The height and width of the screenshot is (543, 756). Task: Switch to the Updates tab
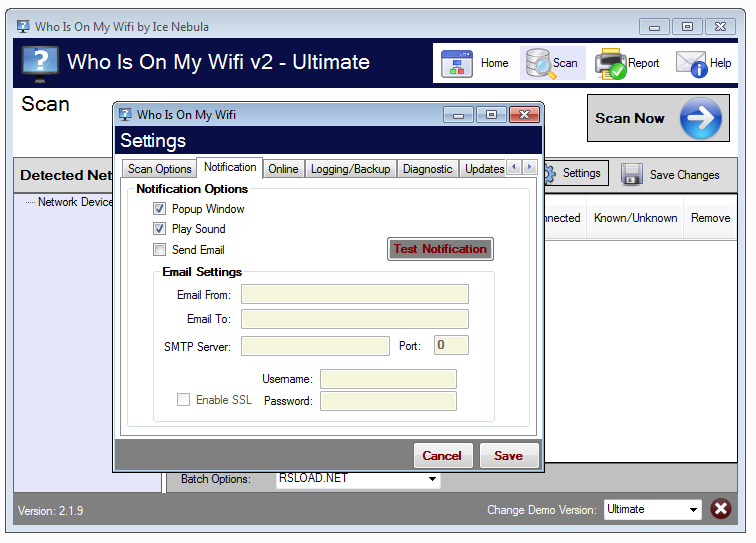pyautogui.click(x=483, y=169)
